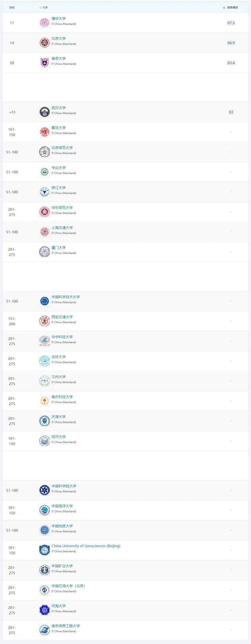Click the 83.4 score for 南京大学

[231, 63]
